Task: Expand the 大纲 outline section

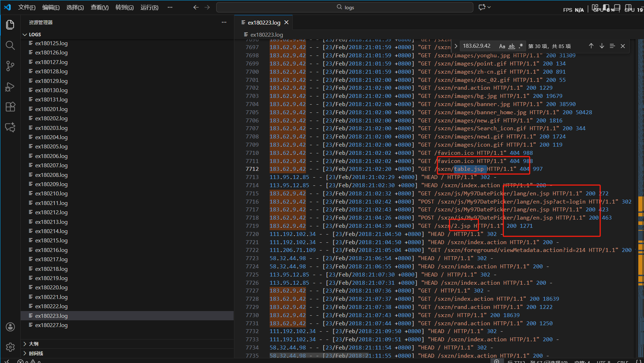Action: 25,344
